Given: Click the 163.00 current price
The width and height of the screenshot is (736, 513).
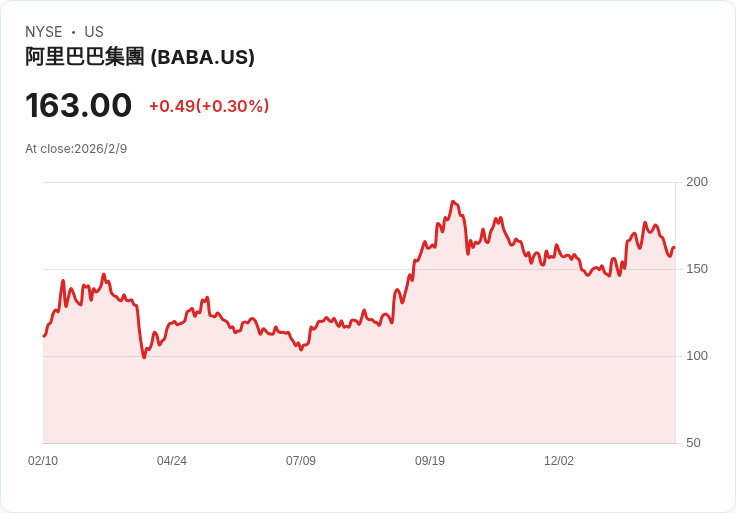Looking at the screenshot, I should [x=78, y=105].
